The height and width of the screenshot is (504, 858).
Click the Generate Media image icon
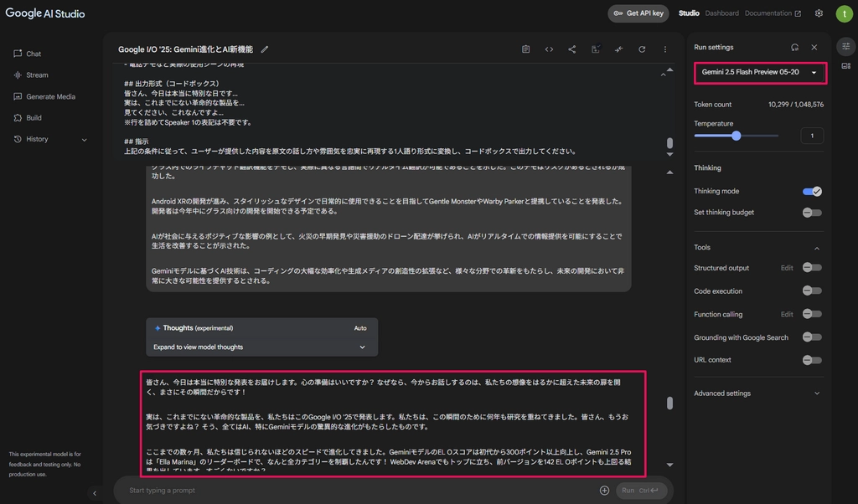click(18, 96)
